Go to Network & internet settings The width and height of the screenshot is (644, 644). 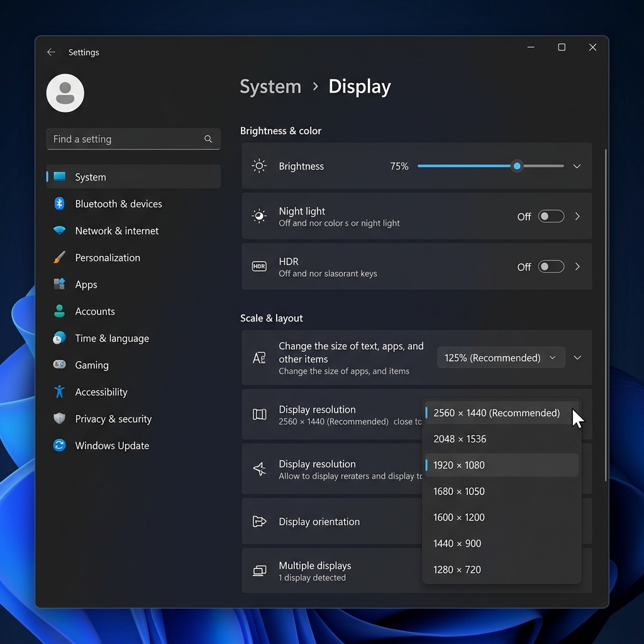click(133, 231)
